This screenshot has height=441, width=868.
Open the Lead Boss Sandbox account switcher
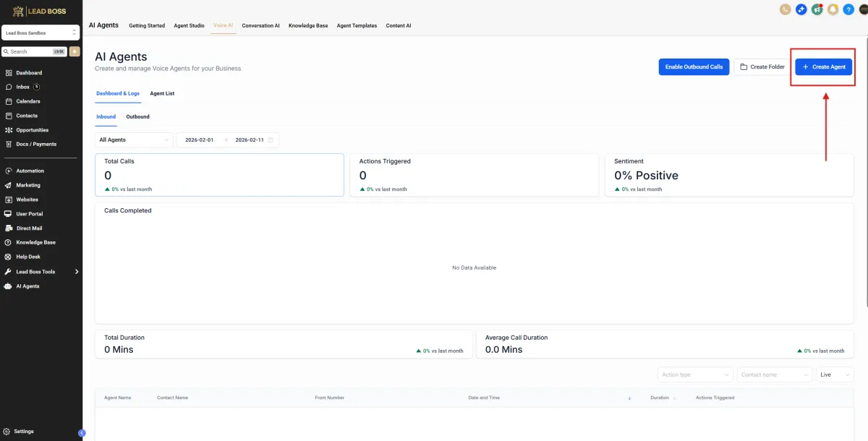point(41,33)
